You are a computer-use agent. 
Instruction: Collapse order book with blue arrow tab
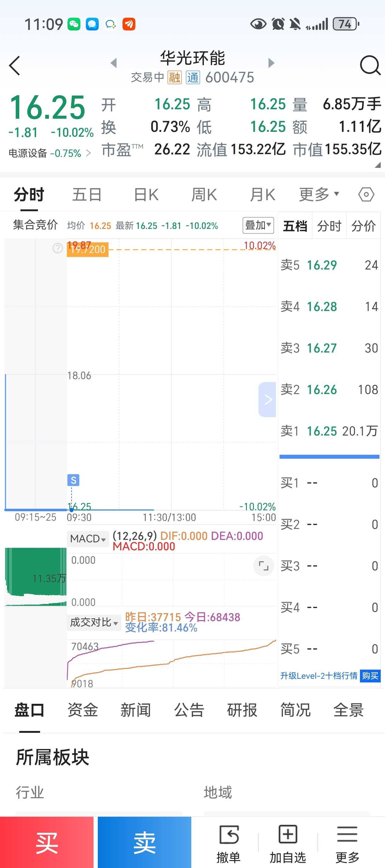(x=267, y=399)
